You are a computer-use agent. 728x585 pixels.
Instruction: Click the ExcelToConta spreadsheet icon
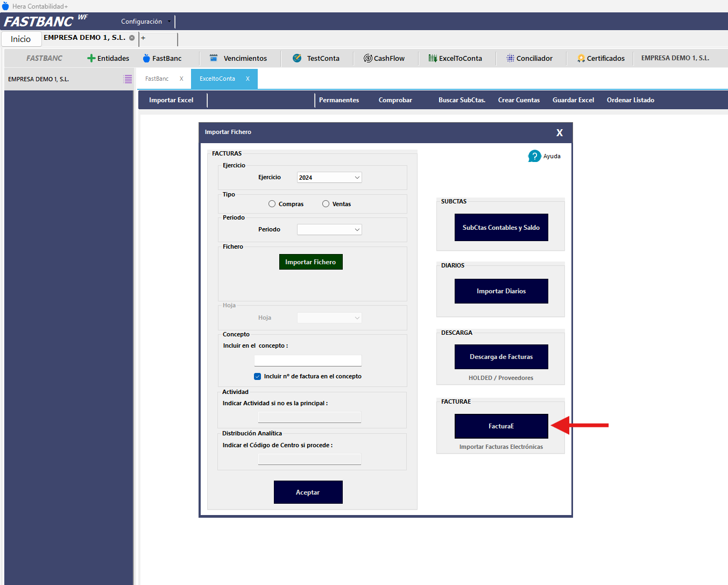433,58
